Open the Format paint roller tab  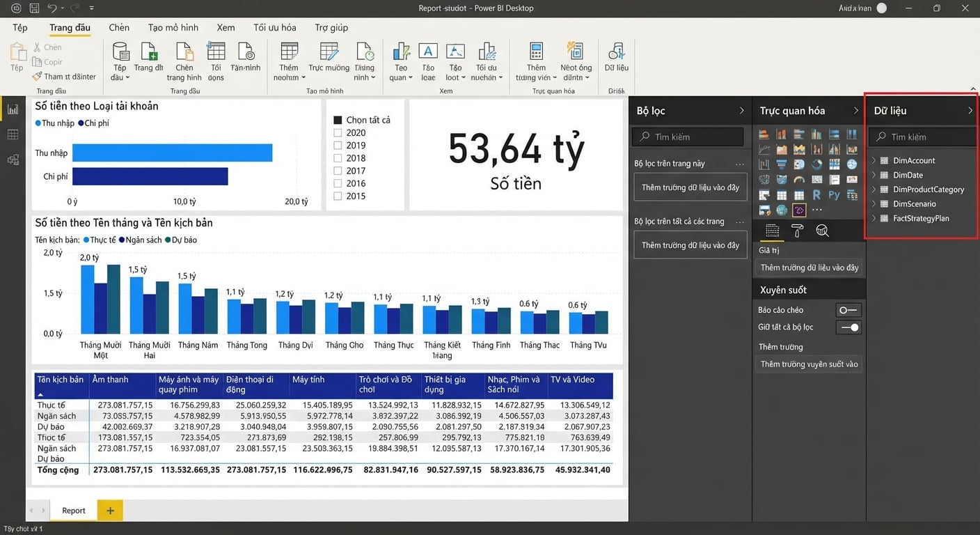pos(797,231)
